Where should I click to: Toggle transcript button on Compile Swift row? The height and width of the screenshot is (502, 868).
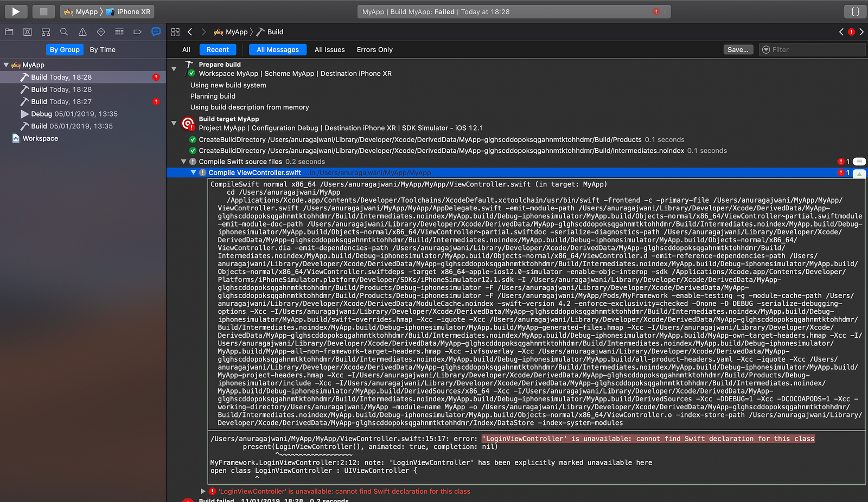[x=859, y=162]
